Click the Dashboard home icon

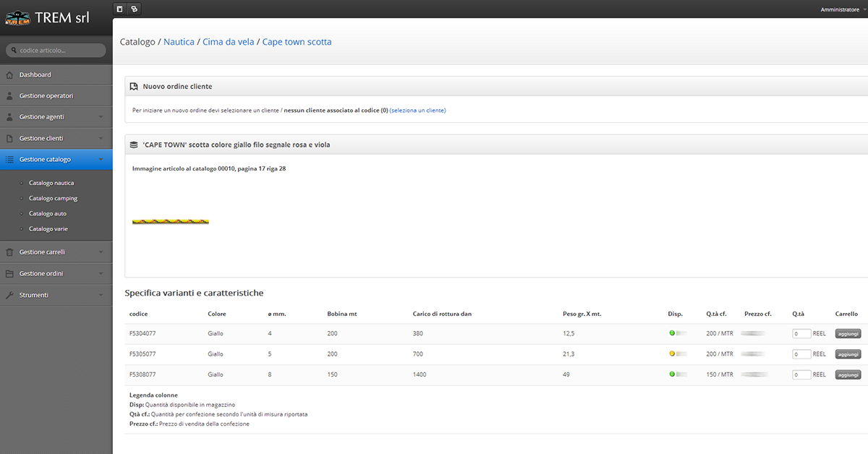(x=9, y=75)
